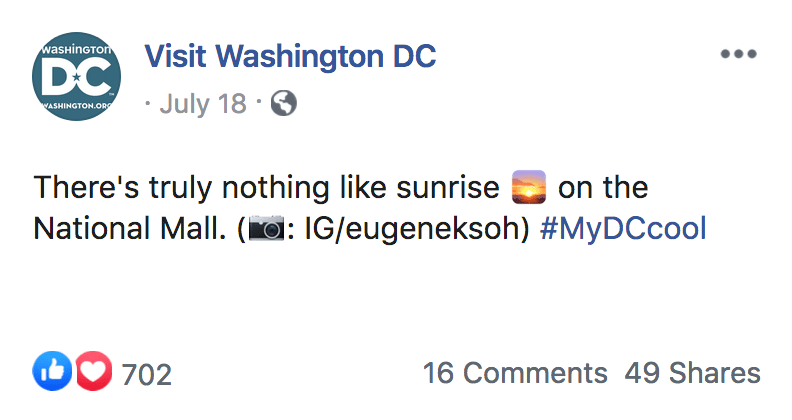Click the sunrise emoji in the post
Viewport: 792px width, 420px height.
coord(528,187)
